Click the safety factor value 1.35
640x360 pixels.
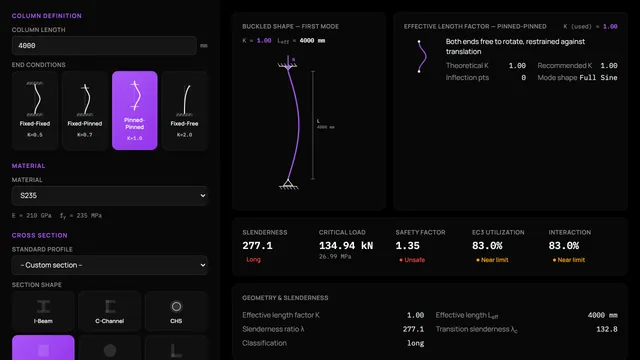point(407,246)
